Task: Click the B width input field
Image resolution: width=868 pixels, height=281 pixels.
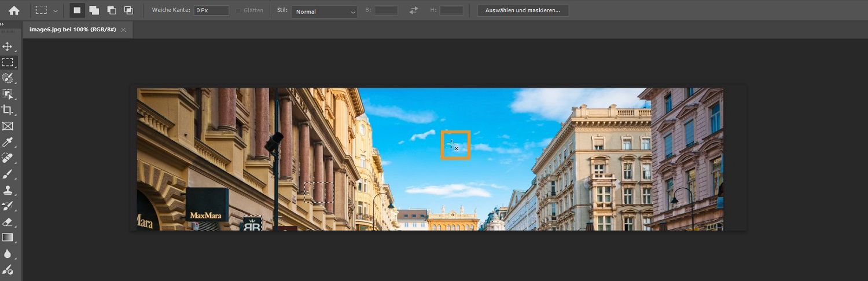Action: click(x=386, y=10)
